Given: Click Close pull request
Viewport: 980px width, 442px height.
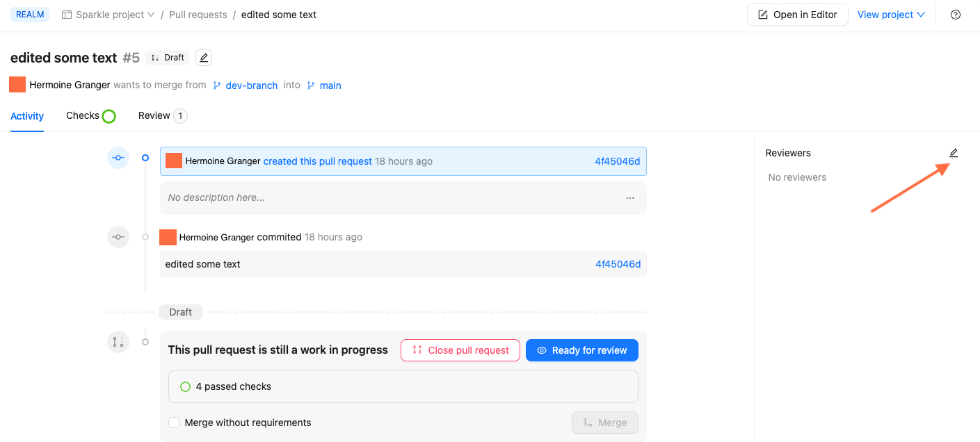Looking at the screenshot, I should (x=460, y=350).
